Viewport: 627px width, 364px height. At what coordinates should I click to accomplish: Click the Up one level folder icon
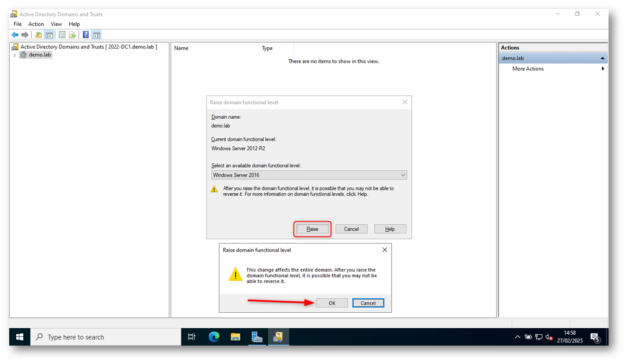(x=39, y=35)
